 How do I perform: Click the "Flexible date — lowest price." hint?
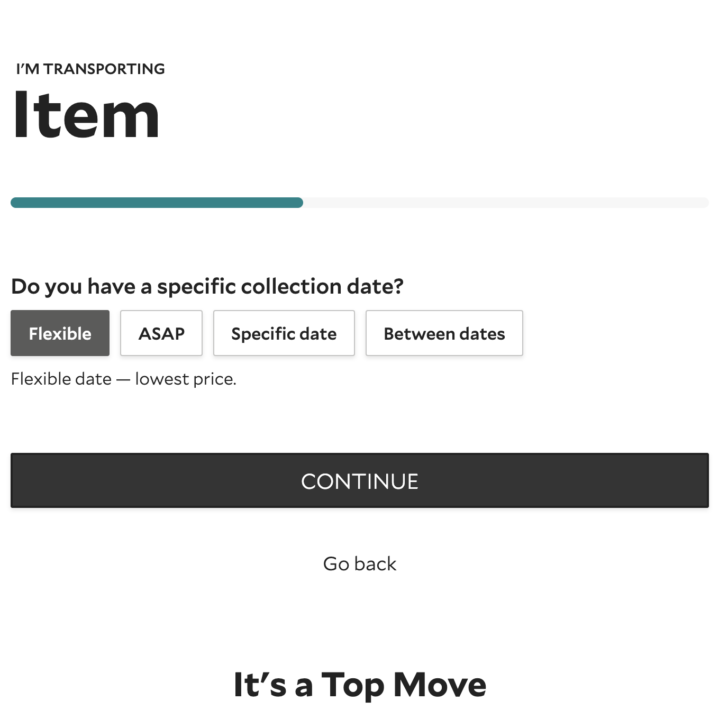(x=123, y=379)
